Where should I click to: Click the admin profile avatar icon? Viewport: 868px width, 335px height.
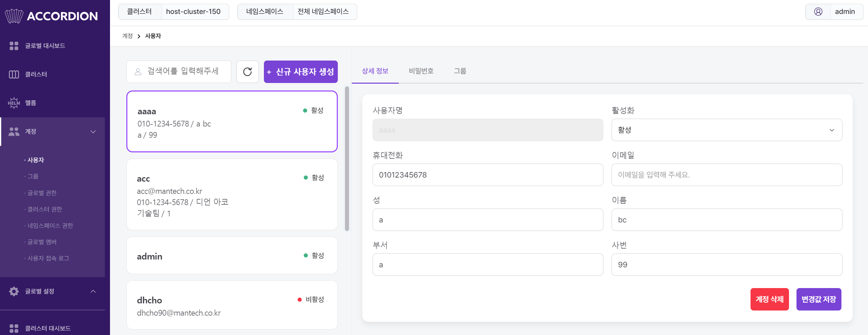(818, 12)
